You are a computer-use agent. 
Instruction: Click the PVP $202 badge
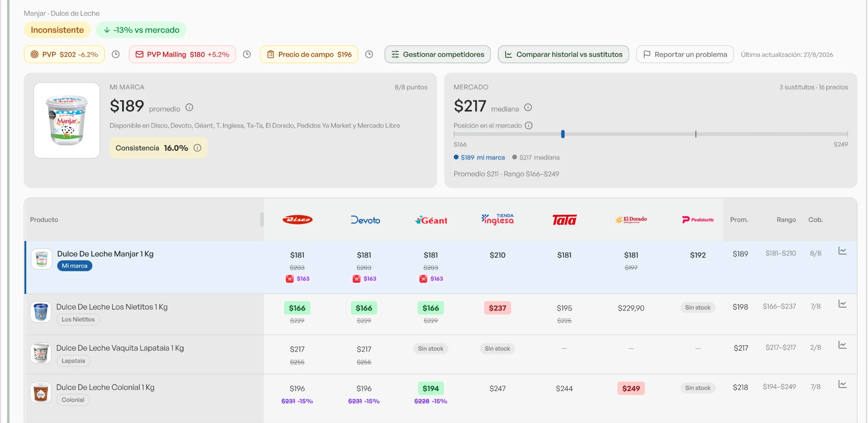[64, 54]
